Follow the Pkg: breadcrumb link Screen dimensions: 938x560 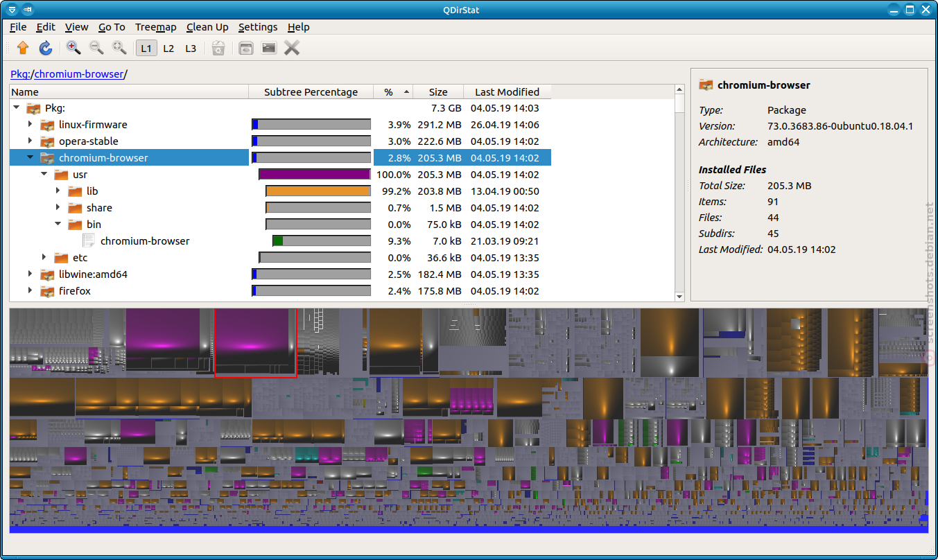[20, 74]
